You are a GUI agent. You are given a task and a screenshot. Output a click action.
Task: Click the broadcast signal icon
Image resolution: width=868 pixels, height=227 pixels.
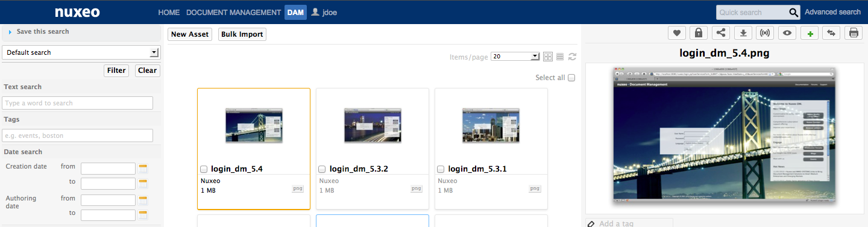tap(766, 33)
